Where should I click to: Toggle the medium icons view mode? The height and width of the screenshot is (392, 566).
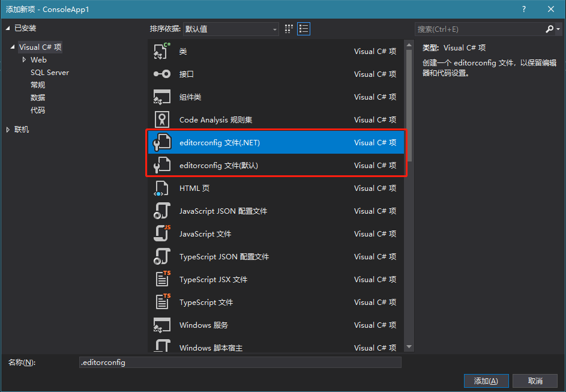(x=288, y=29)
